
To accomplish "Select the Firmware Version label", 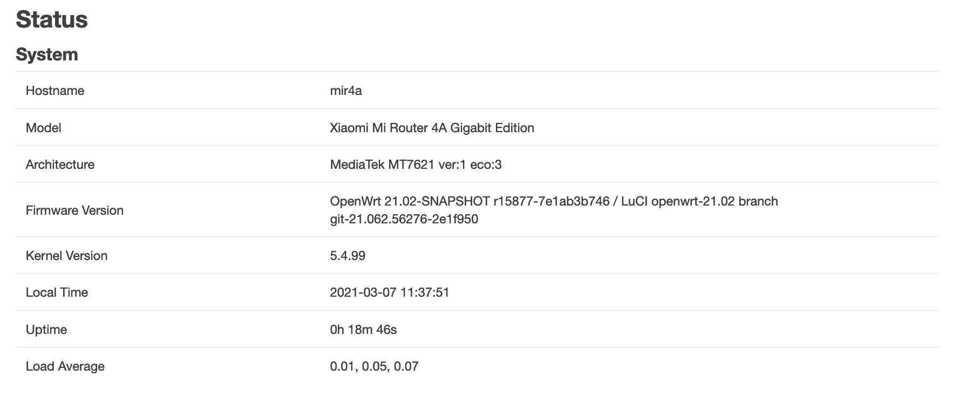I will (x=74, y=210).
